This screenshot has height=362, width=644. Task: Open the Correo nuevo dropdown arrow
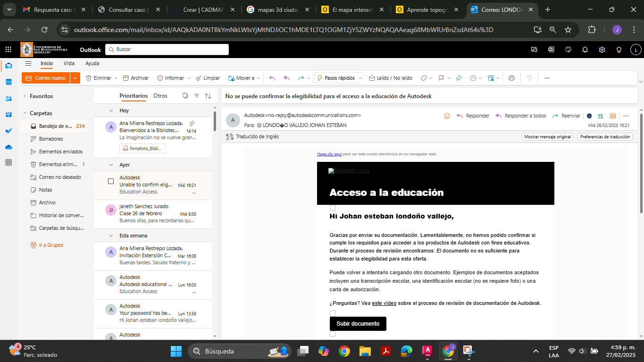click(75, 78)
